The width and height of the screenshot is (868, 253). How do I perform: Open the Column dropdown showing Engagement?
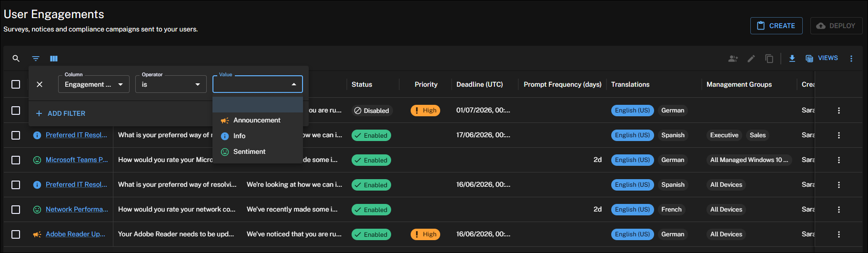pos(94,84)
